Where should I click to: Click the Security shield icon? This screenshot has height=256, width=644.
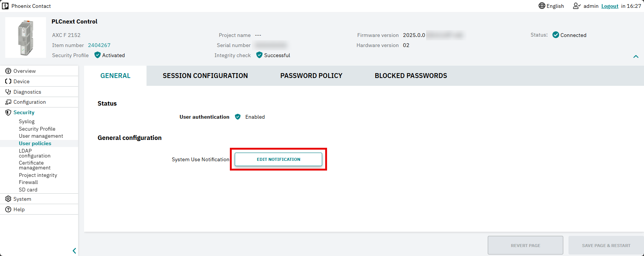(x=8, y=112)
